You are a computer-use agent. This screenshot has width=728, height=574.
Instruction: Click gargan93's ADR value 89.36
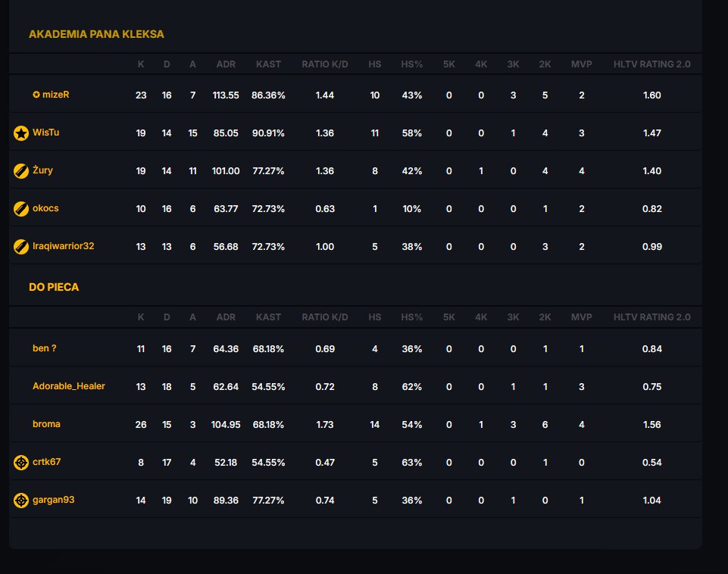tap(226, 501)
